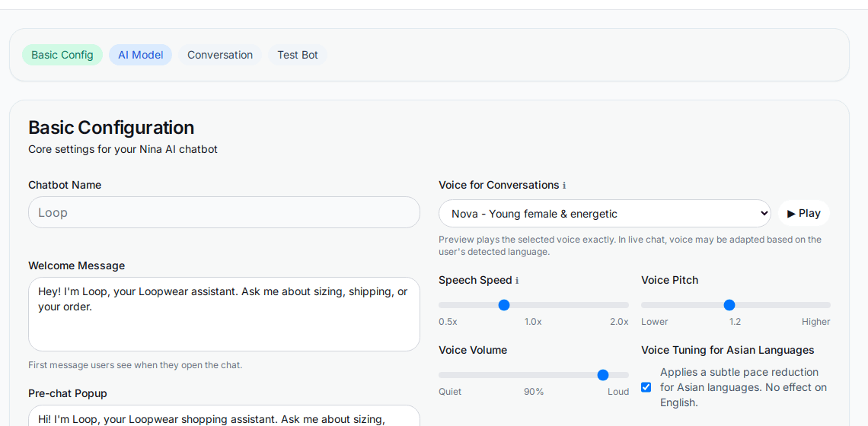Click the Speech Speed slider handle
The image size is (868, 426).
point(504,305)
